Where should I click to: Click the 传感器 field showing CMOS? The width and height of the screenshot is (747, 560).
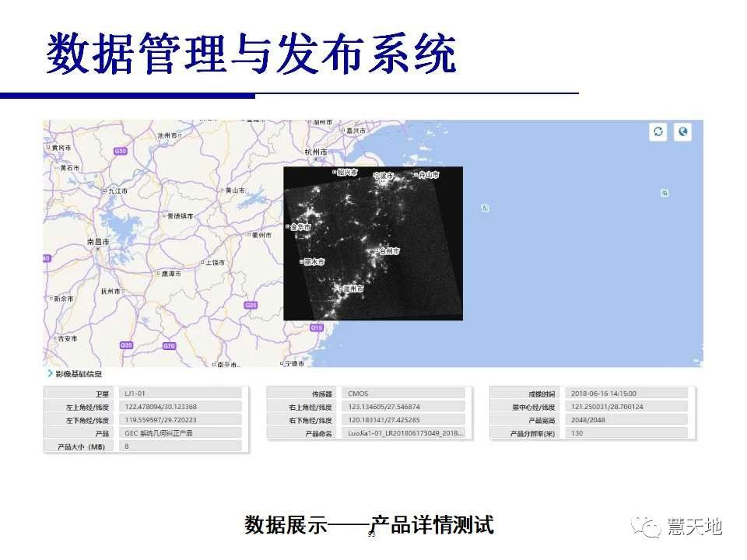[405, 394]
